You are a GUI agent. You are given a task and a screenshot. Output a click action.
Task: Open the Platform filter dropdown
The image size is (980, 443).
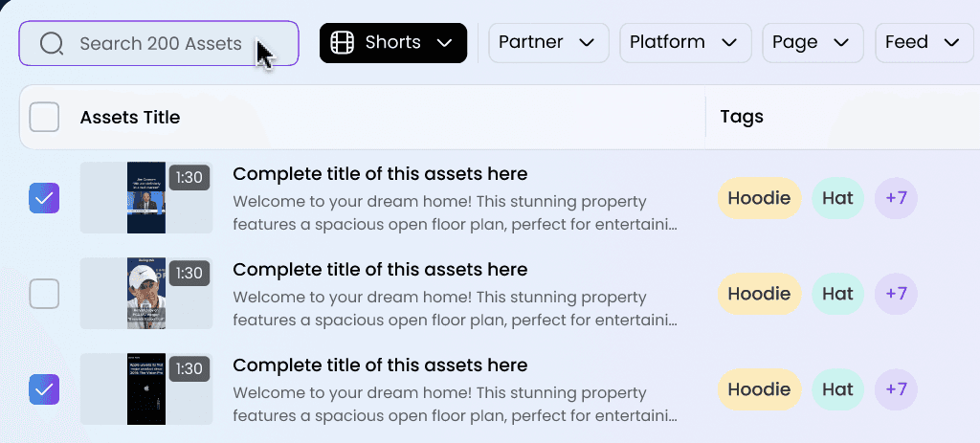coord(685,42)
